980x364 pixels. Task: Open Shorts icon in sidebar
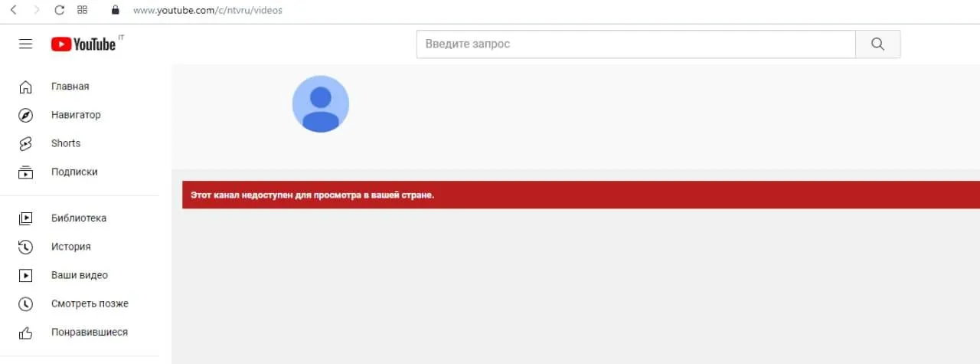coord(26,143)
